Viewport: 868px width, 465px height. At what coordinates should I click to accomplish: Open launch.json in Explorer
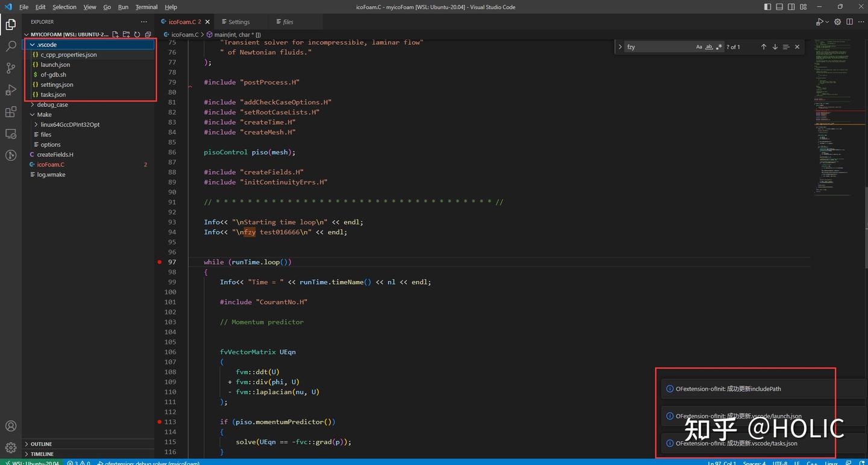(x=89, y=65)
